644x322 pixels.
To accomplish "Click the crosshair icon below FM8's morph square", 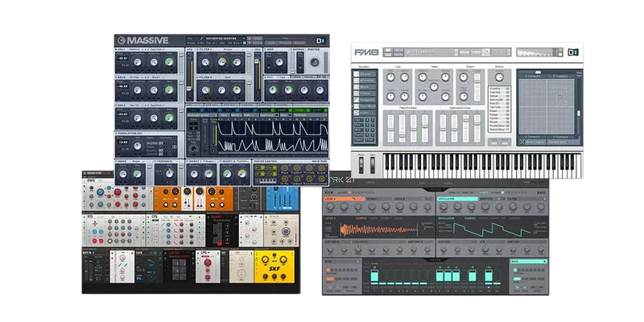I will pyautogui.click(x=522, y=142).
